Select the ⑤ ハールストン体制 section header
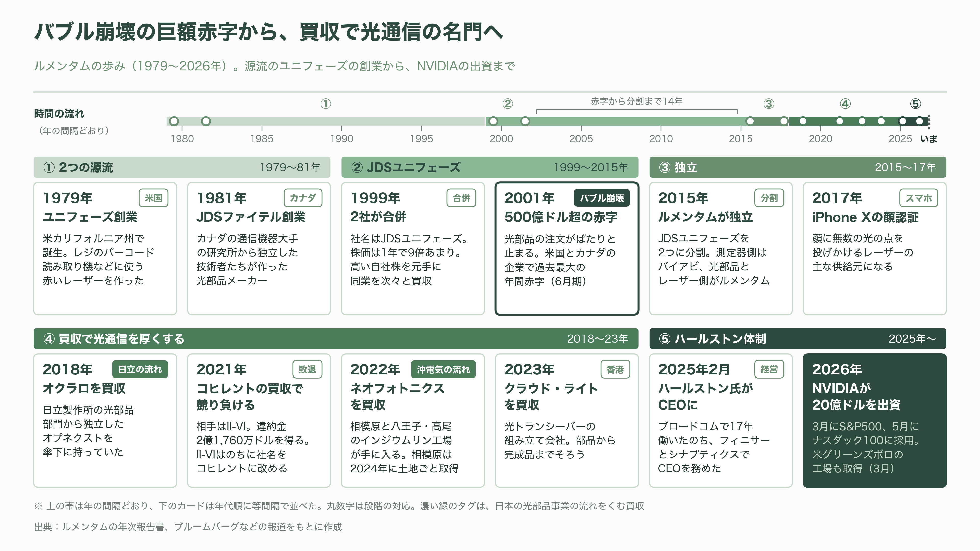The height and width of the screenshot is (551, 980). click(x=797, y=339)
